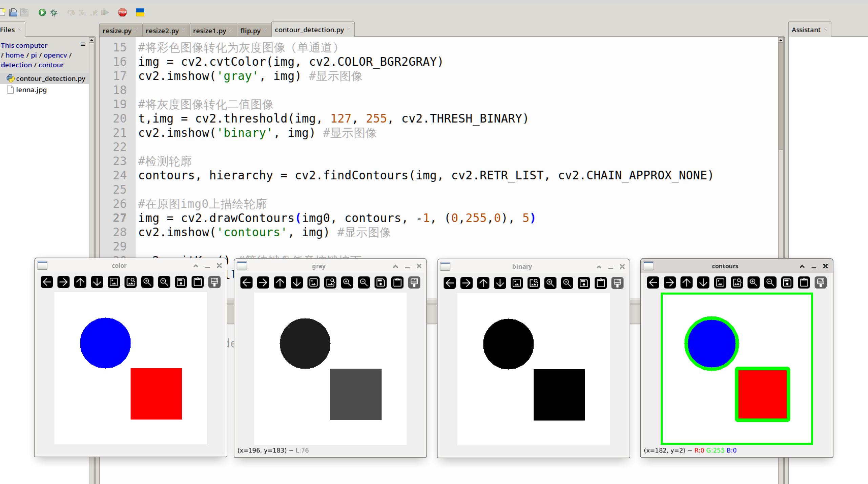Roll up the gray window with caret button

point(395,266)
